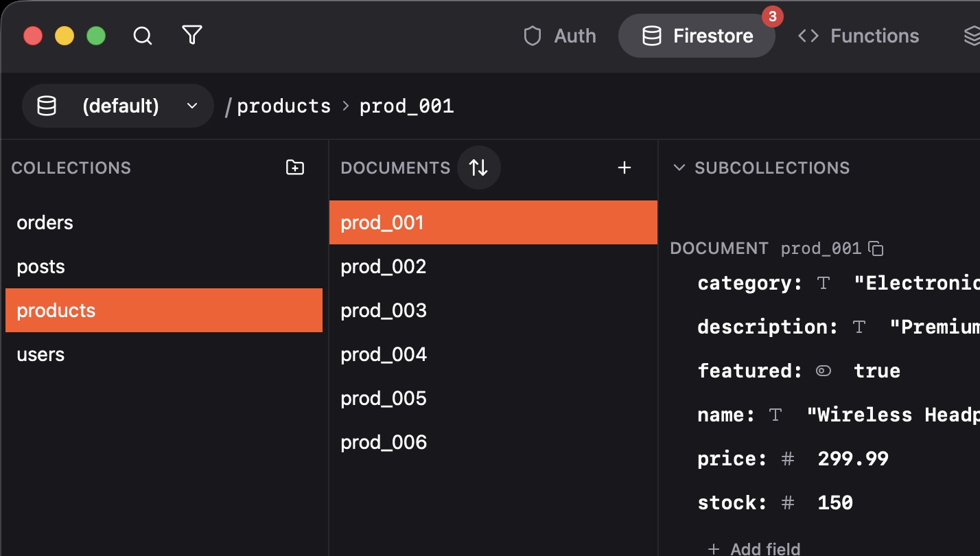The image size is (980, 556).
Task: Click the yellow minimize window button
Action: click(65, 36)
